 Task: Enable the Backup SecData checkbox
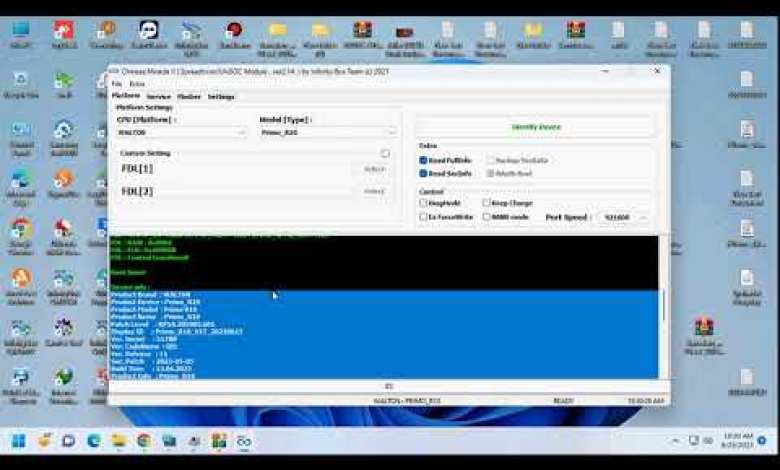pos(490,160)
